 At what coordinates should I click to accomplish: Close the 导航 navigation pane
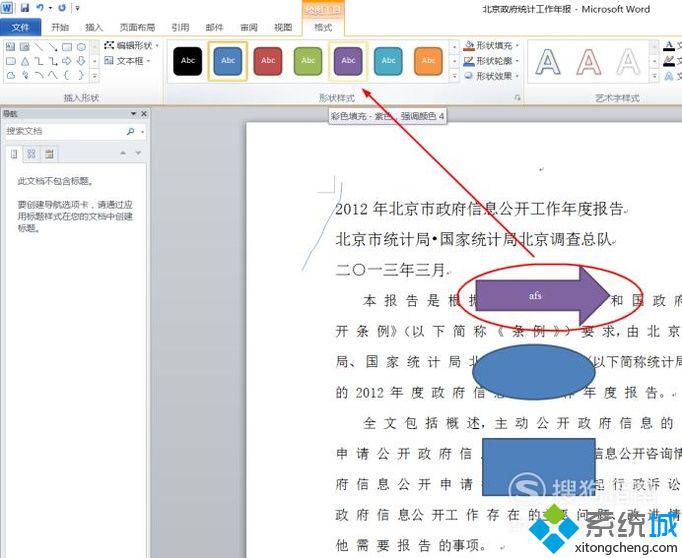[x=144, y=114]
